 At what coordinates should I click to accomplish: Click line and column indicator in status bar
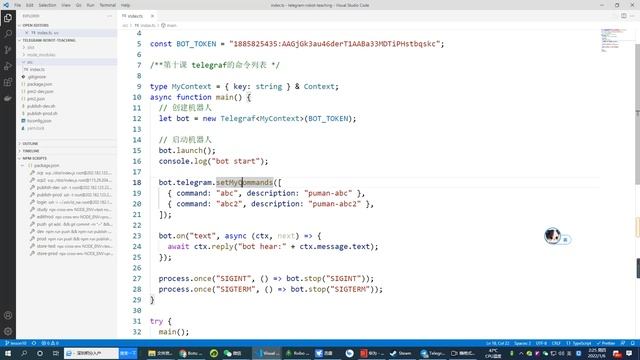pyautogui.click(x=498, y=343)
